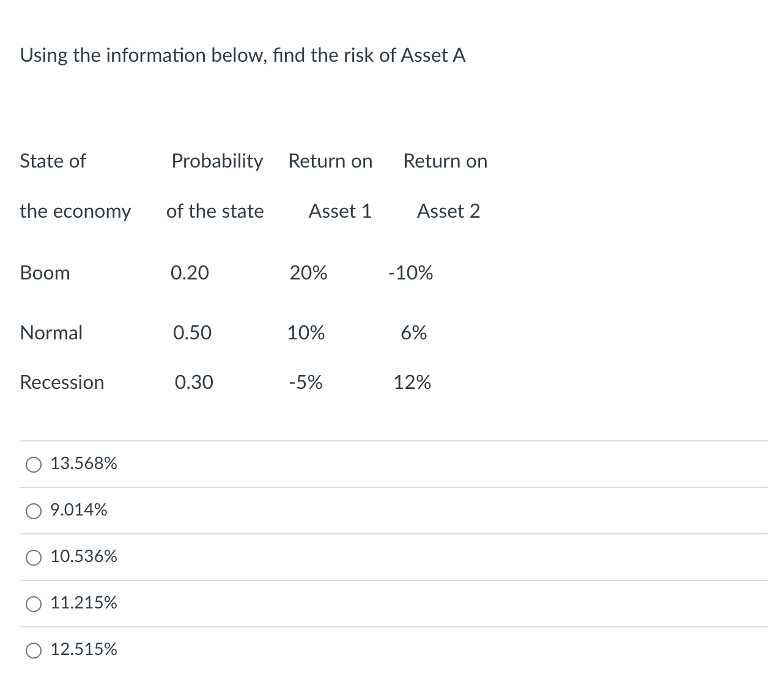Click the 0.30 probability value
This screenshot has width=784, height=691.
[194, 382]
